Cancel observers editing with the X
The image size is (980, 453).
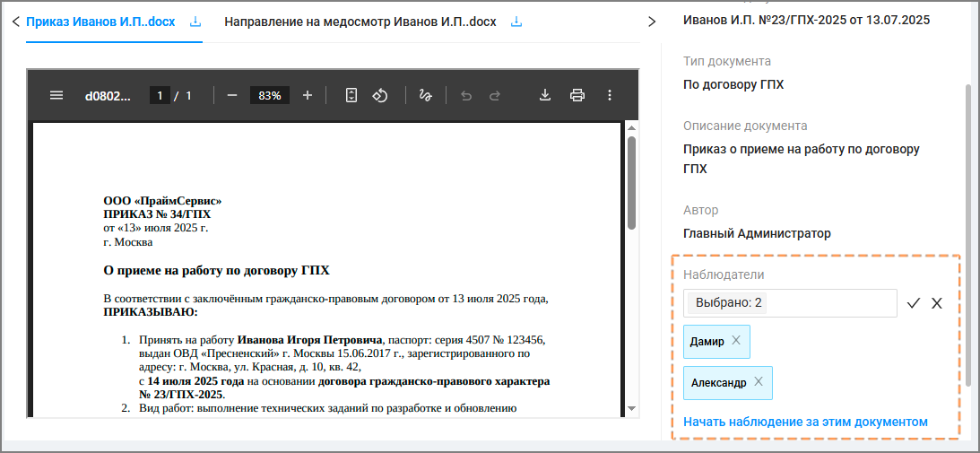point(937,303)
